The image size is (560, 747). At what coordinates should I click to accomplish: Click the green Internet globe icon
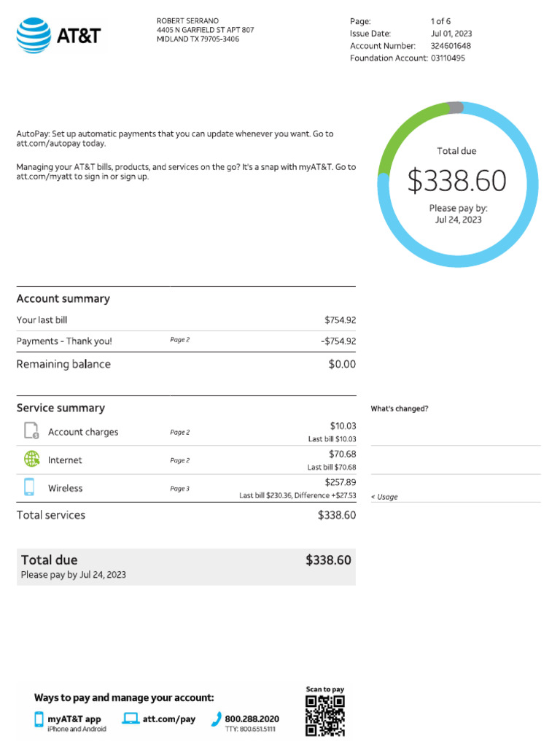(x=32, y=459)
